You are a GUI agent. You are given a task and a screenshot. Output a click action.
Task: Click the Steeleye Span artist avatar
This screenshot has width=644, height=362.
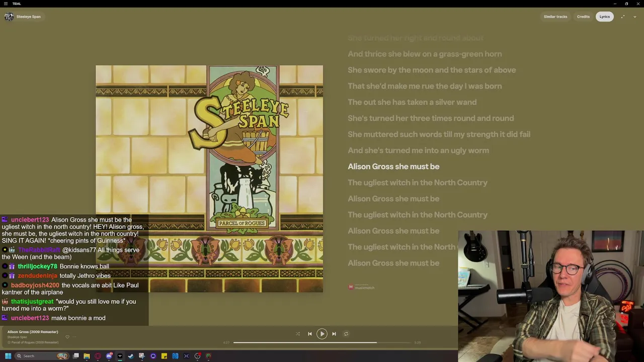pyautogui.click(x=9, y=17)
